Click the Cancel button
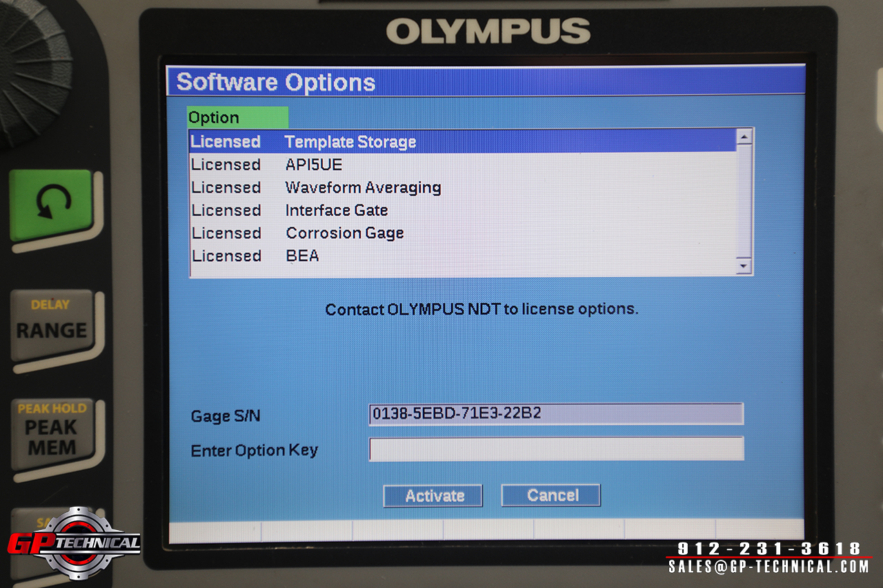The image size is (883, 588). pos(551,495)
